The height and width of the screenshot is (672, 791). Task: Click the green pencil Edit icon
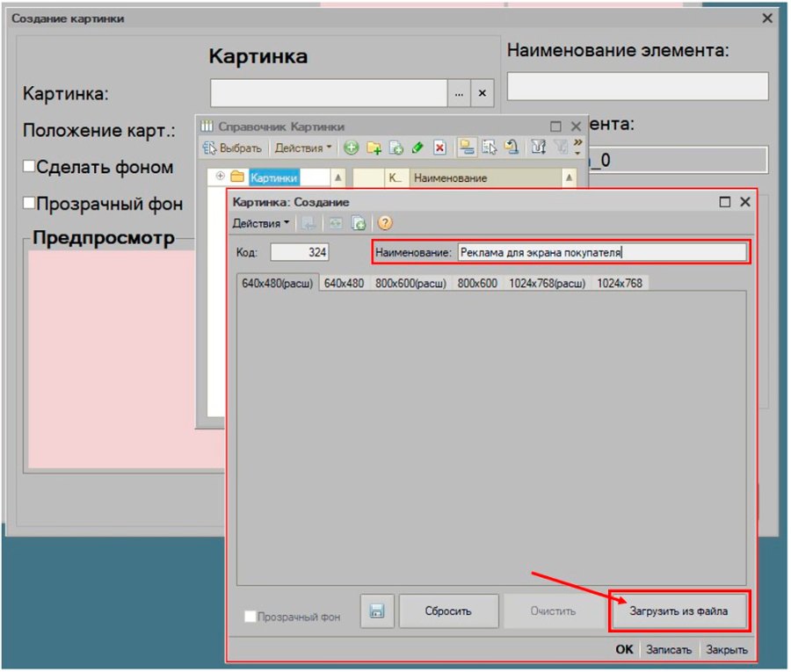(417, 148)
